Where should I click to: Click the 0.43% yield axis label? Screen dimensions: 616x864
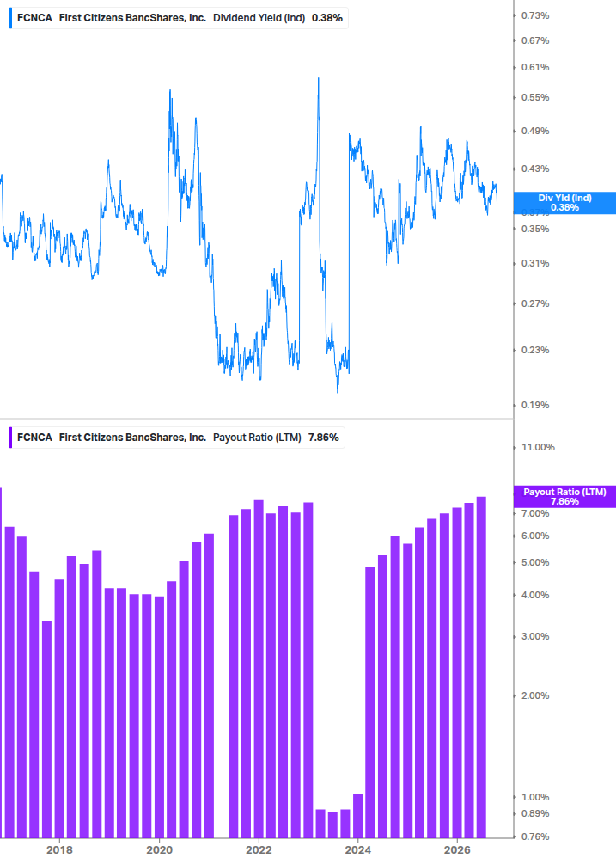coord(535,169)
